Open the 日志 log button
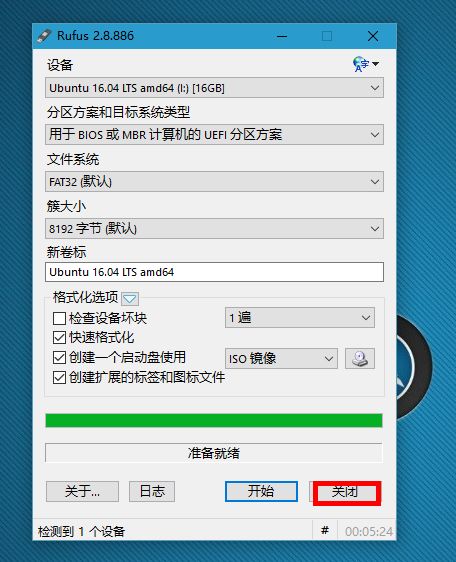 [x=152, y=491]
